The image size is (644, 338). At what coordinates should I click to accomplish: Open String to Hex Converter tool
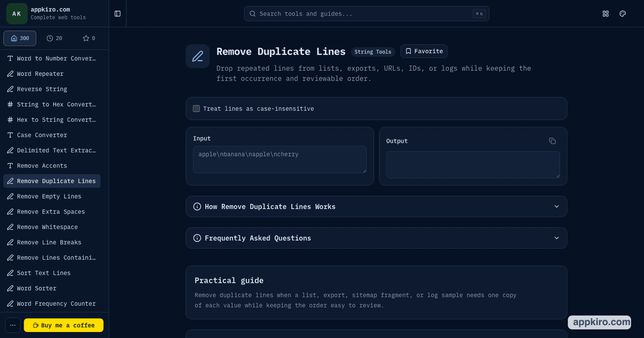pyautogui.click(x=52, y=105)
